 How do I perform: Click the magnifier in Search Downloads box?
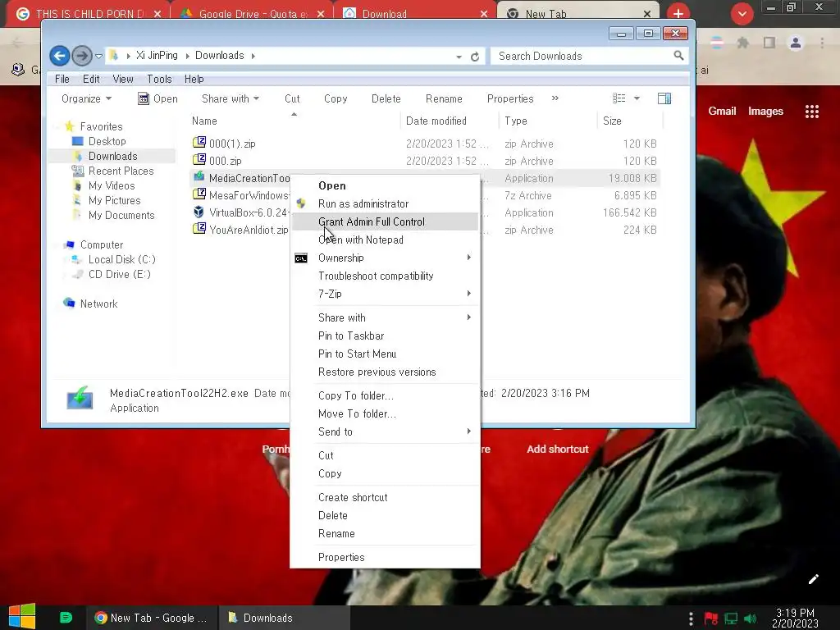point(678,55)
